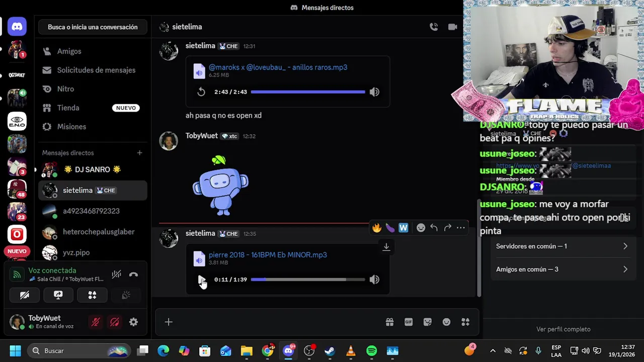Open the emoji picker in message bar
Screen dimensions: 644x362
click(x=446, y=322)
